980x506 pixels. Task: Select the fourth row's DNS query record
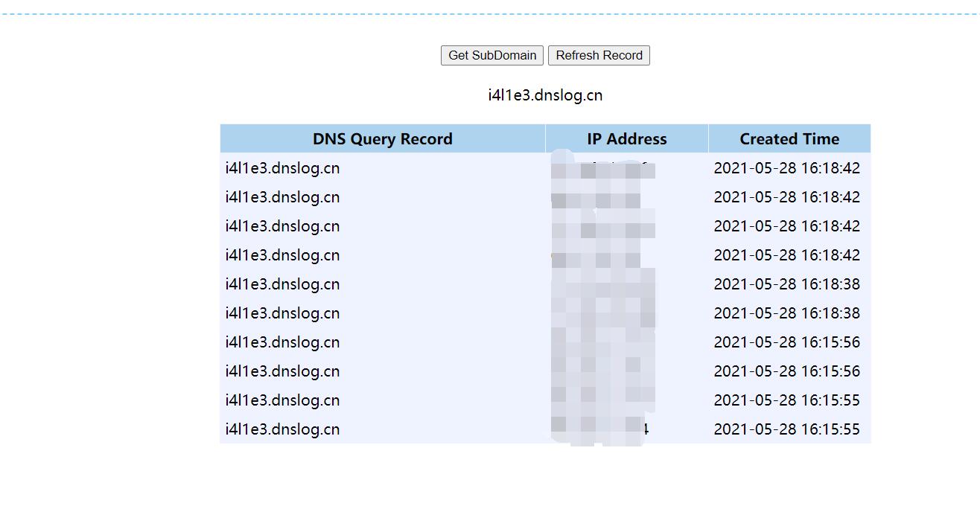pyautogui.click(x=282, y=255)
